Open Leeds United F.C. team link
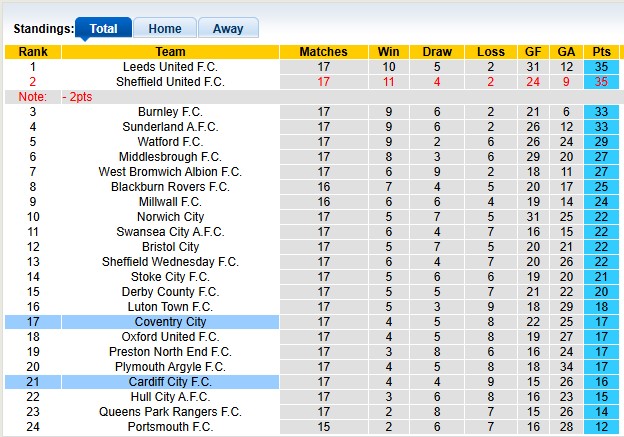624x437 pixels. point(170,67)
